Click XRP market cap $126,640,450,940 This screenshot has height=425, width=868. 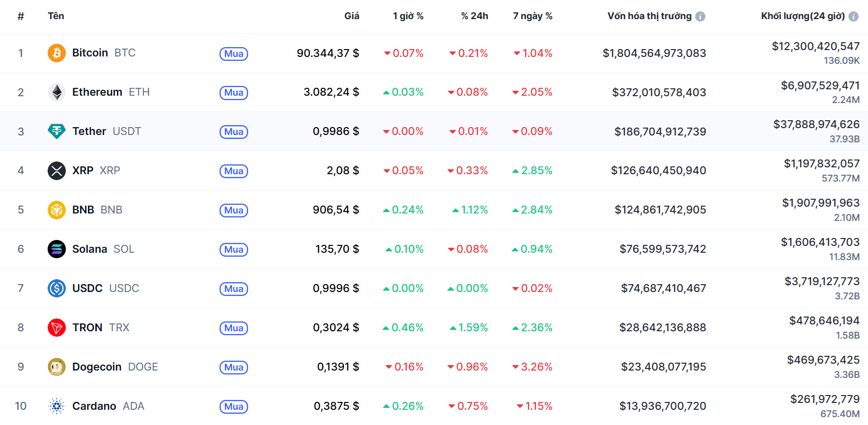coord(658,170)
